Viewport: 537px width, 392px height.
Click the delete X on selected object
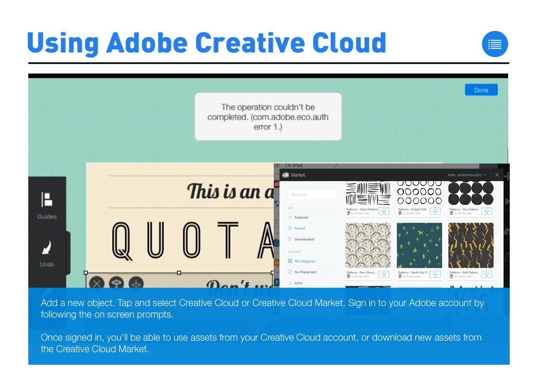[96, 284]
